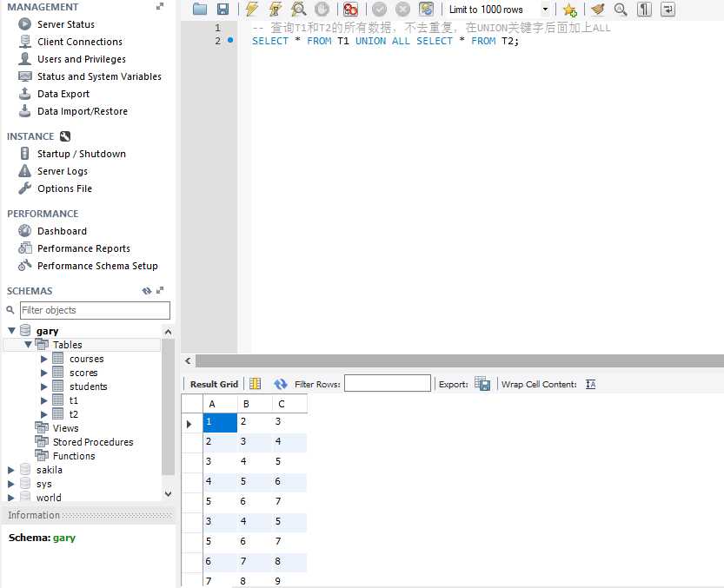Toggle breakpoint dot on line 2
The width and height of the screenshot is (724, 588).
(x=230, y=40)
